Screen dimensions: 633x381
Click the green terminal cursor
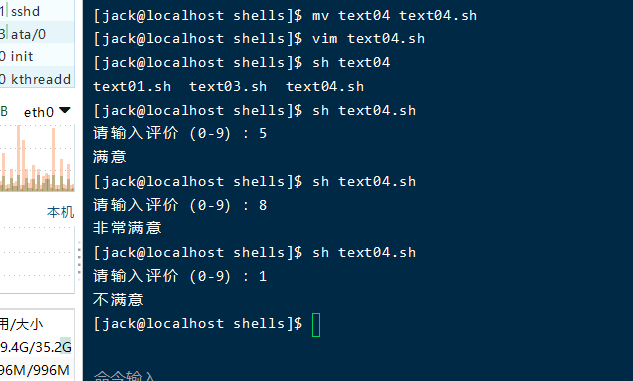click(x=316, y=325)
